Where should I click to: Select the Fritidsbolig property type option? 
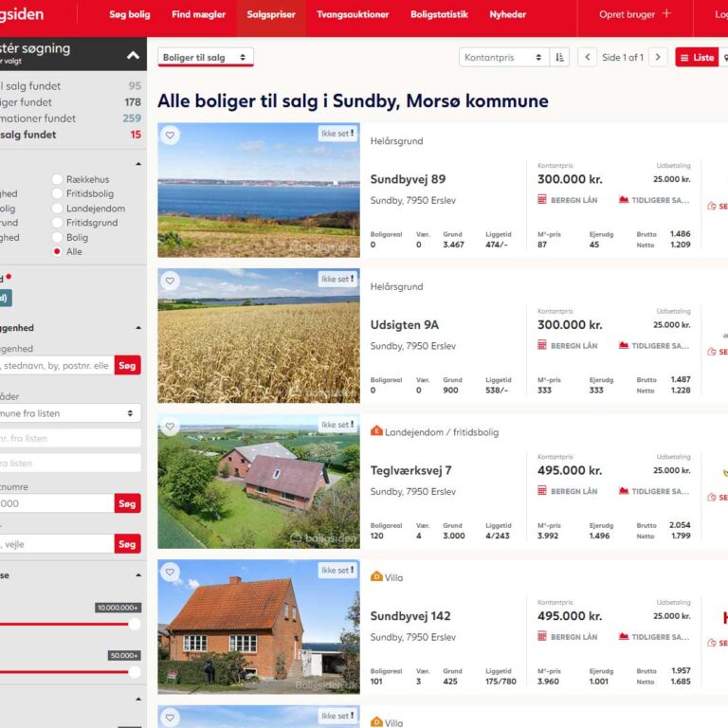(x=58, y=193)
